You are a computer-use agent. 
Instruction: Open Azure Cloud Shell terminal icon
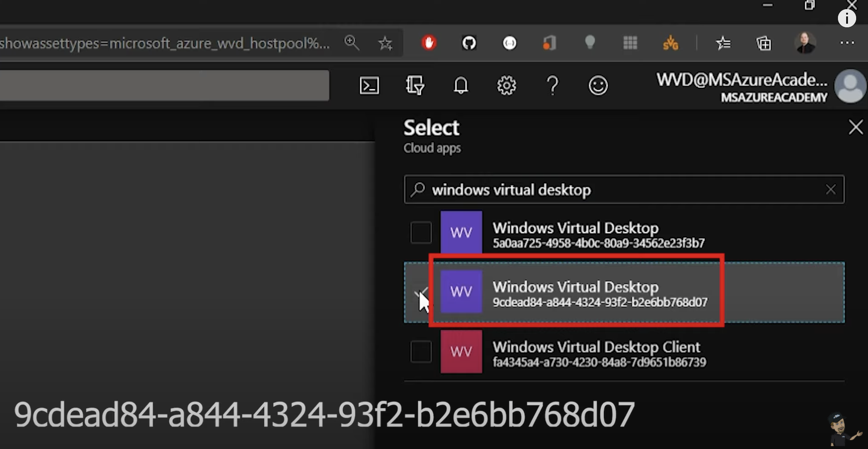[369, 86]
